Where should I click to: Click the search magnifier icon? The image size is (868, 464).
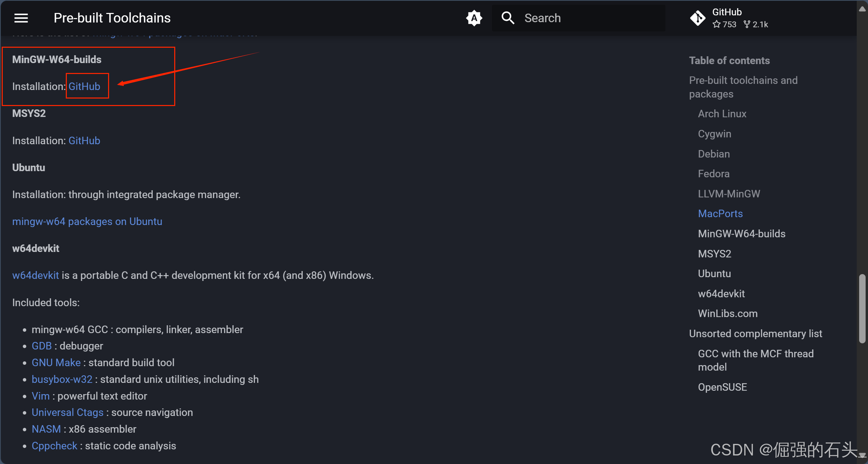click(508, 18)
